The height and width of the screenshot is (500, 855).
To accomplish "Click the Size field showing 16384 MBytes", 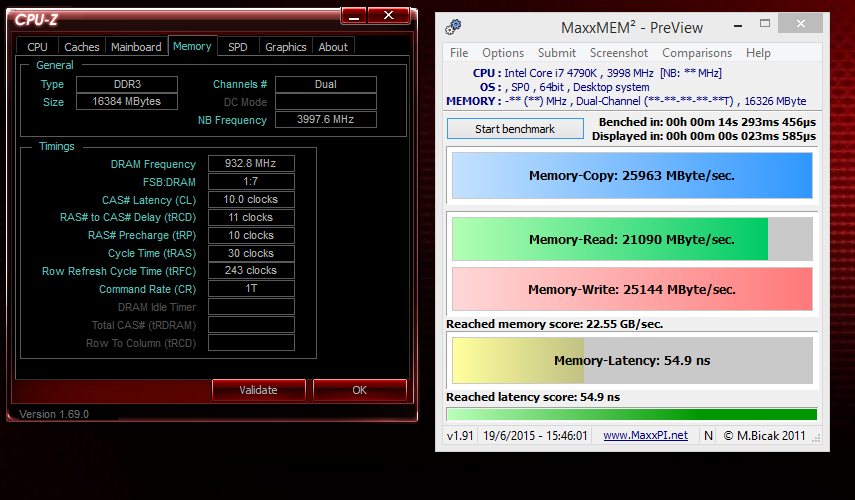I will 127,101.
